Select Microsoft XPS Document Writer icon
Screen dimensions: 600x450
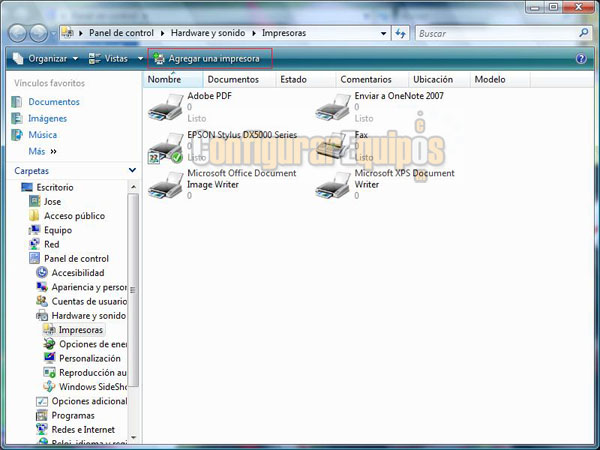[x=333, y=185]
